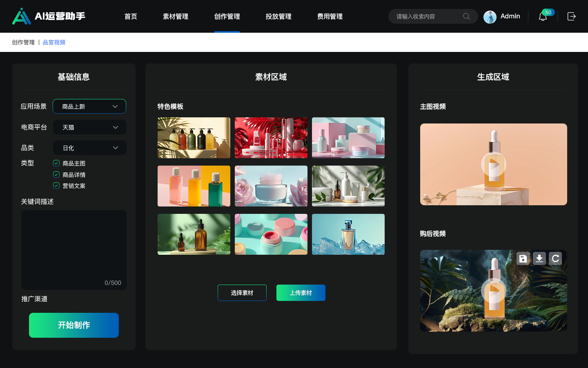Open the 电商平台 dropdown

(90, 127)
